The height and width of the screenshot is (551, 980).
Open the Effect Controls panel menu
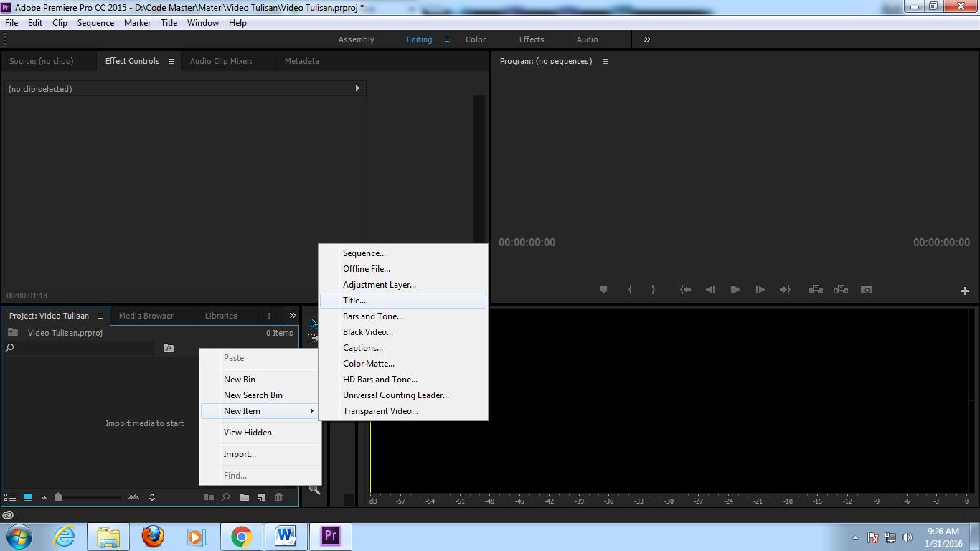click(171, 61)
